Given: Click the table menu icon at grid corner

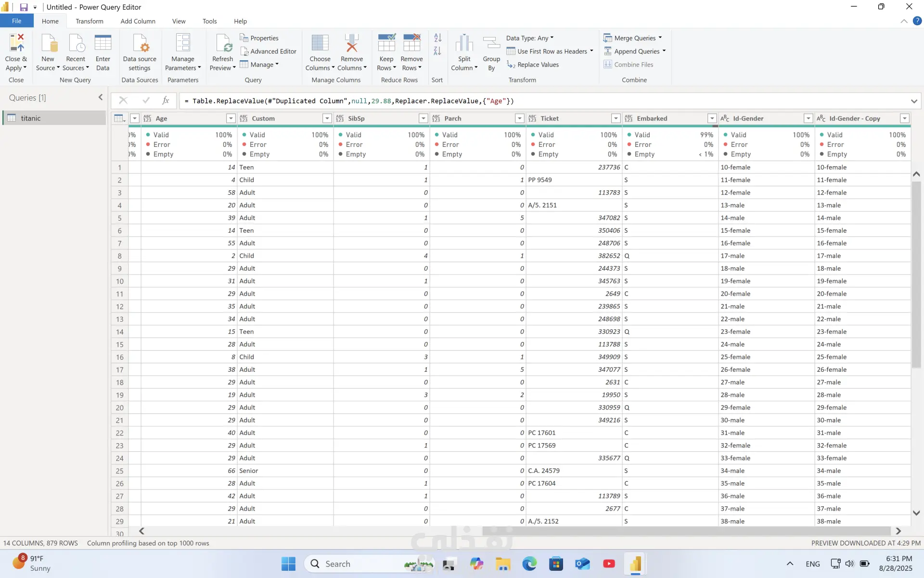Looking at the screenshot, I should pyautogui.click(x=119, y=118).
